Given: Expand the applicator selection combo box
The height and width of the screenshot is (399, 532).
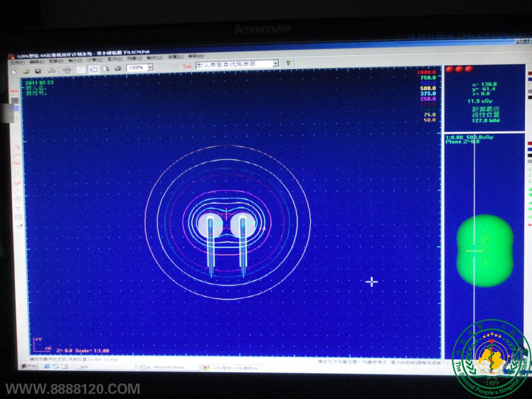Looking at the screenshot, I should [275, 63].
